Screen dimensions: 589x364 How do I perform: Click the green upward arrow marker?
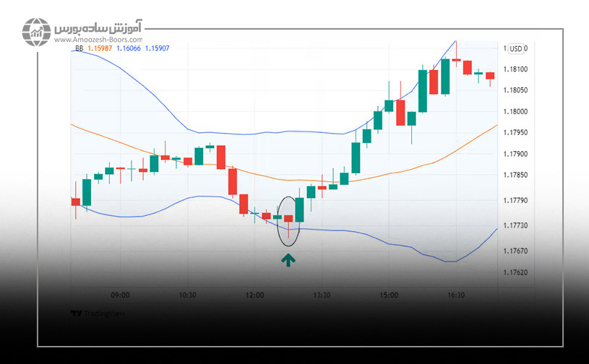pyautogui.click(x=288, y=259)
